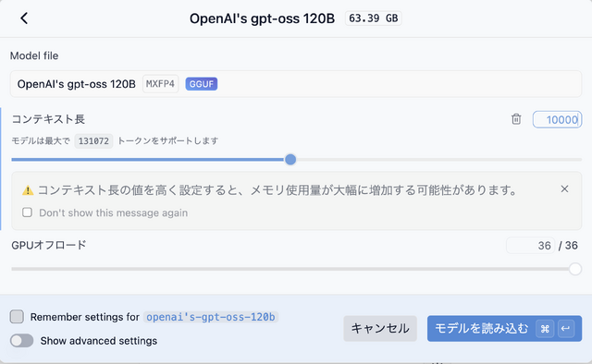The image size is (592, 364).
Task: Enable Show advanced settings toggle
Action: (x=22, y=341)
